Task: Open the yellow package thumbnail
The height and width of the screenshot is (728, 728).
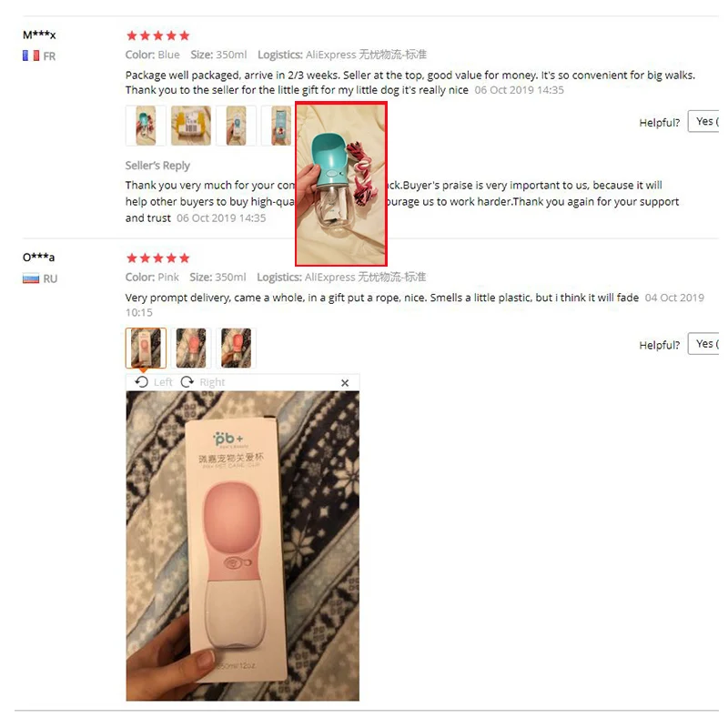Action: click(x=191, y=126)
